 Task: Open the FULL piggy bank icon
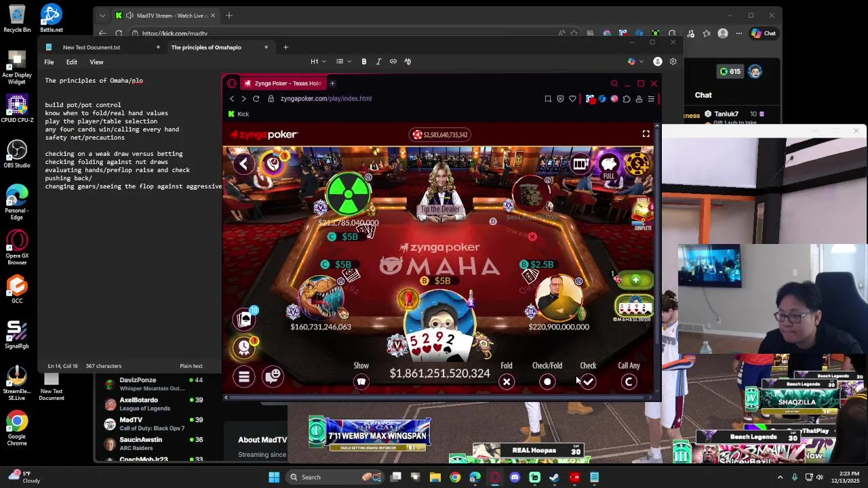(x=609, y=165)
